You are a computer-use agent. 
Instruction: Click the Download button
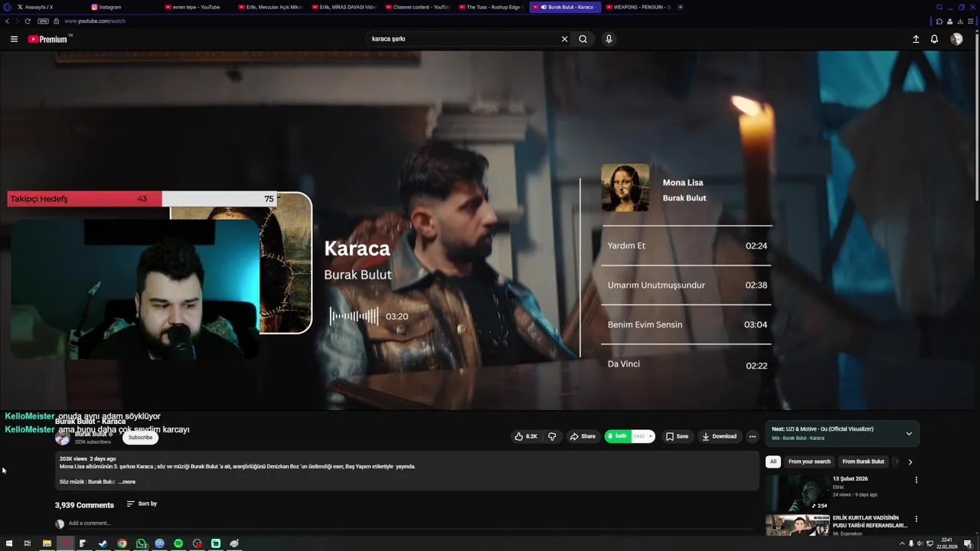(719, 436)
